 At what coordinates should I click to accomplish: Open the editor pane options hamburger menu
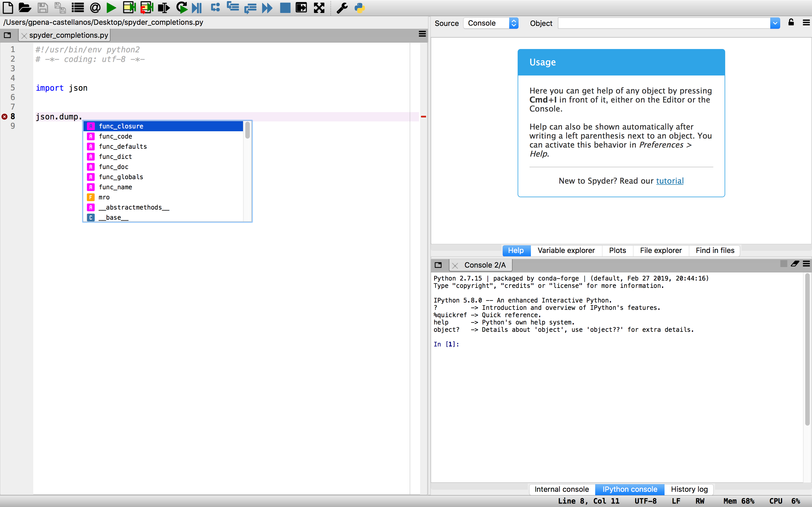pyautogui.click(x=422, y=34)
